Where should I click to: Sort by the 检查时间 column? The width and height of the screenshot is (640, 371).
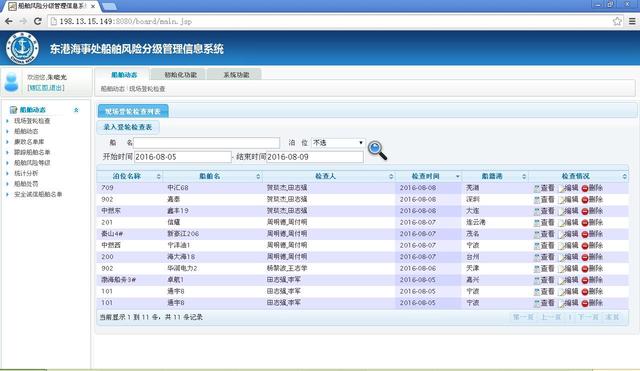pos(429,176)
